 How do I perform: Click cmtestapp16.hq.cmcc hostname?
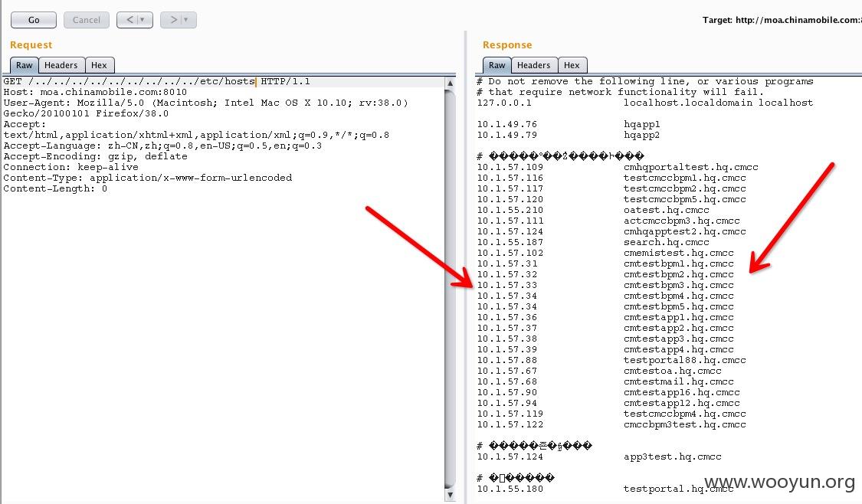[682, 392]
